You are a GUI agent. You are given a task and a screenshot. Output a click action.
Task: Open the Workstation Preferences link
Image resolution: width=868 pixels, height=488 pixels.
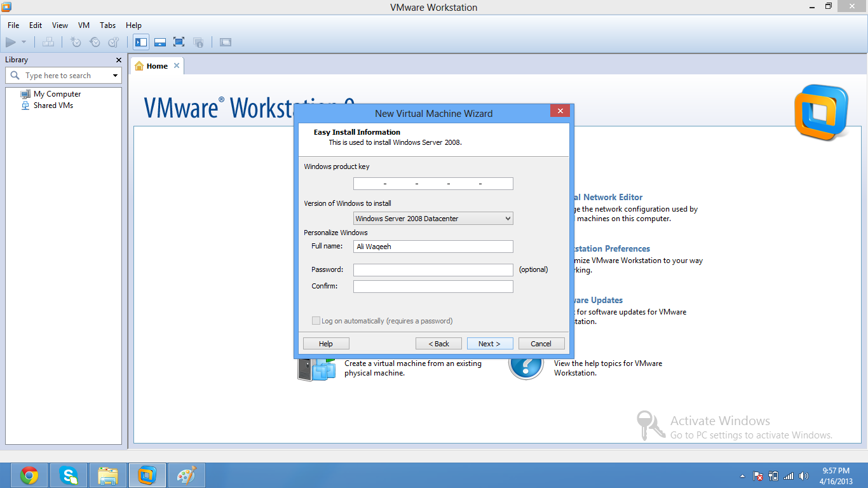pyautogui.click(x=613, y=248)
